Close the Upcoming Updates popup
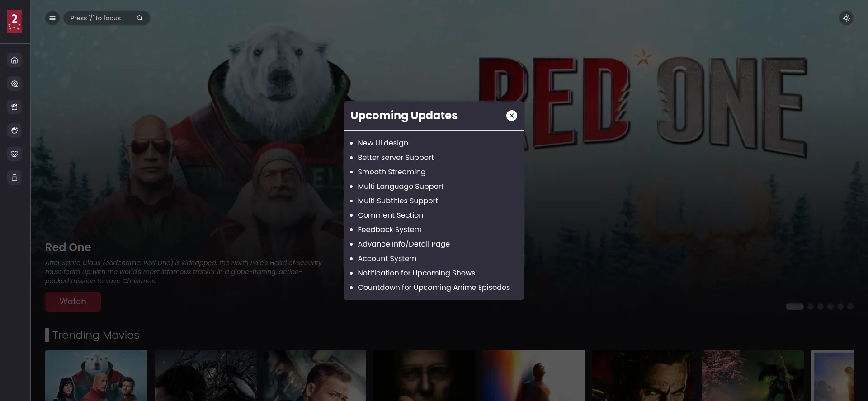Viewport: 868px width, 401px height. coord(512,116)
